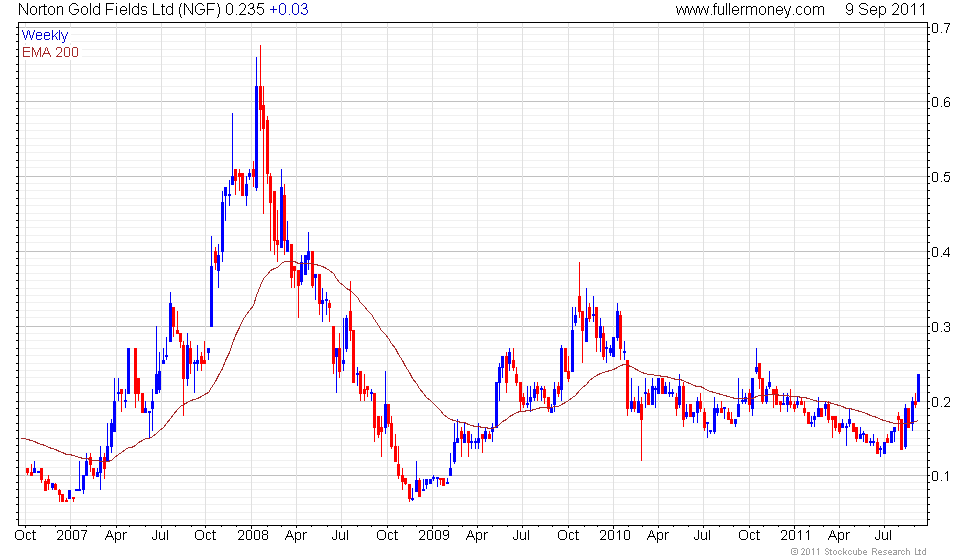The image size is (980, 560).
Task: Click the 'Apr' label following 2007
Action: [116, 535]
